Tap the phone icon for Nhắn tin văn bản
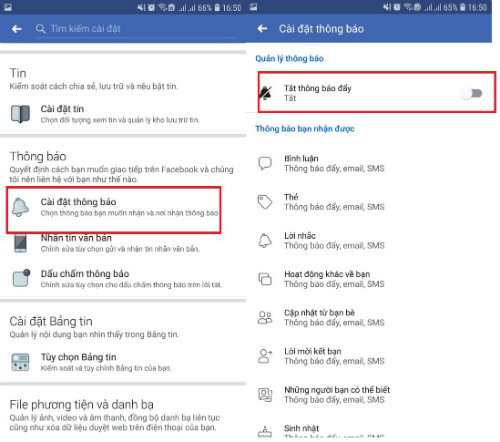 click(x=20, y=243)
